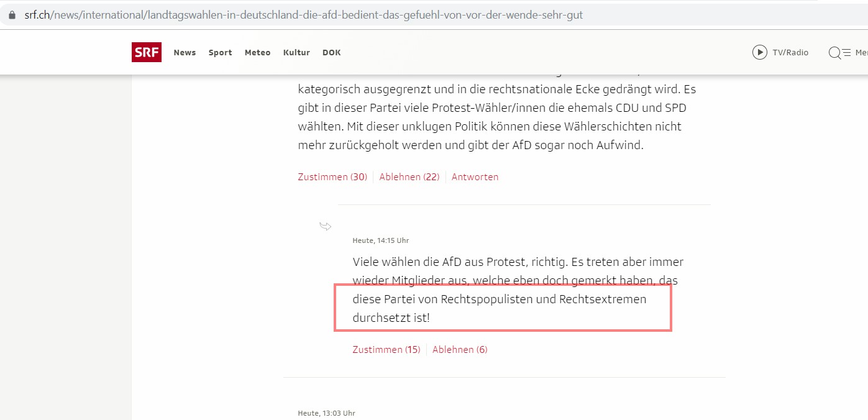The height and width of the screenshot is (420, 868).
Task: Open the News section
Action: 185,53
